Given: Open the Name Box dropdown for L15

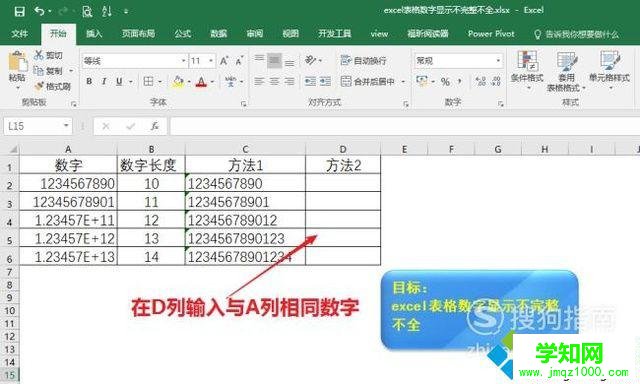Looking at the screenshot, I should point(66,126).
